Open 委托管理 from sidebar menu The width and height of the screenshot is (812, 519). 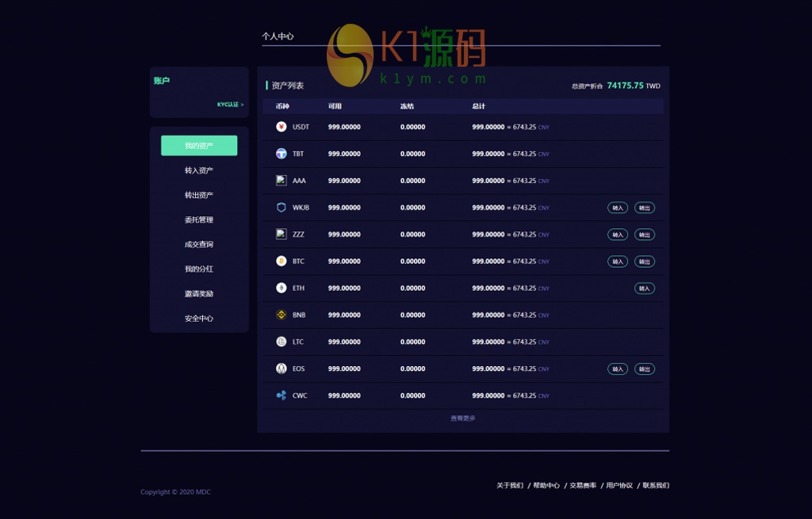pos(199,219)
